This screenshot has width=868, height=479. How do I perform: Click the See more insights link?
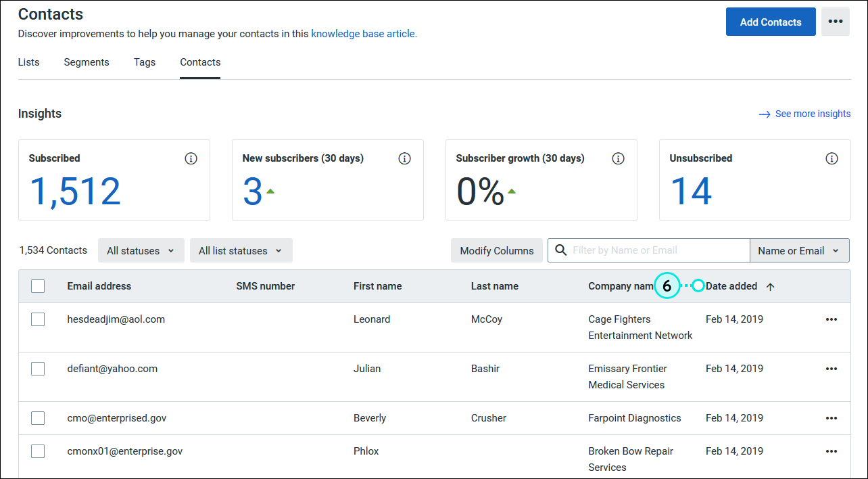(813, 114)
